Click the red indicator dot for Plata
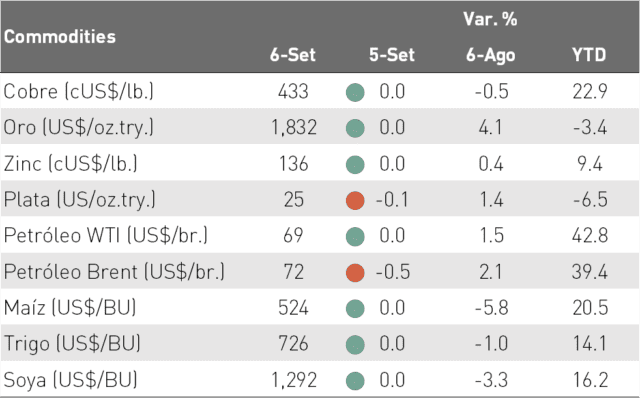Screen dimensions: 640x398 (355, 200)
